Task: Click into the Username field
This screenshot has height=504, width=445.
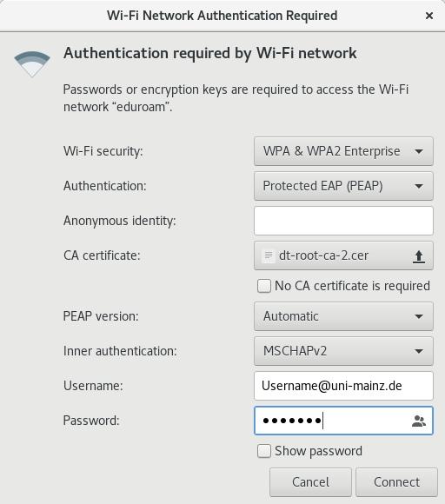Action: [343, 386]
